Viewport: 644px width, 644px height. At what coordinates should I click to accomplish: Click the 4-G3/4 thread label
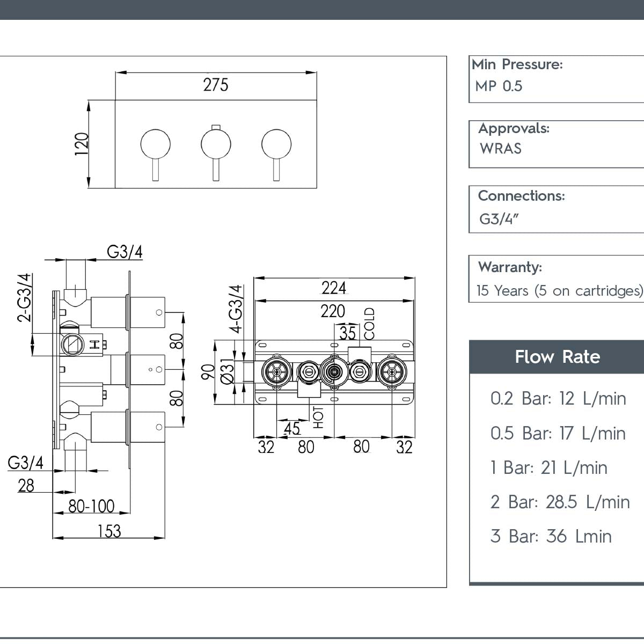236,309
